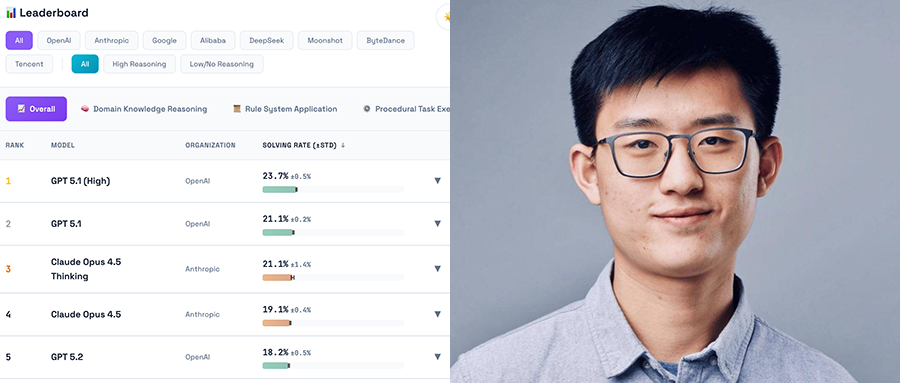The height and width of the screenshot is (383, 900).
Task: Expand the GPT 5.1 (High) row details
Action: pos(437,181)
